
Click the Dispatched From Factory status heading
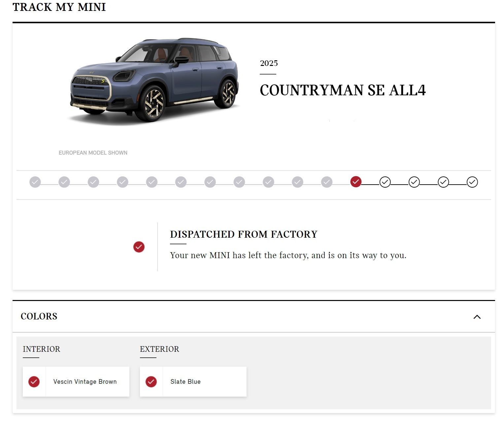coord(243,234)
